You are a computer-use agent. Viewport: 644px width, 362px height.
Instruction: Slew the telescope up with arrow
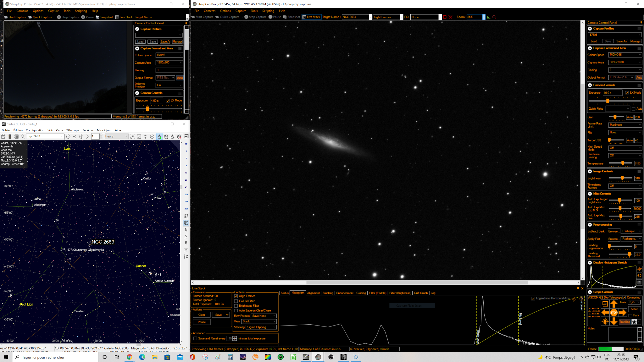(x=613, y=304)
